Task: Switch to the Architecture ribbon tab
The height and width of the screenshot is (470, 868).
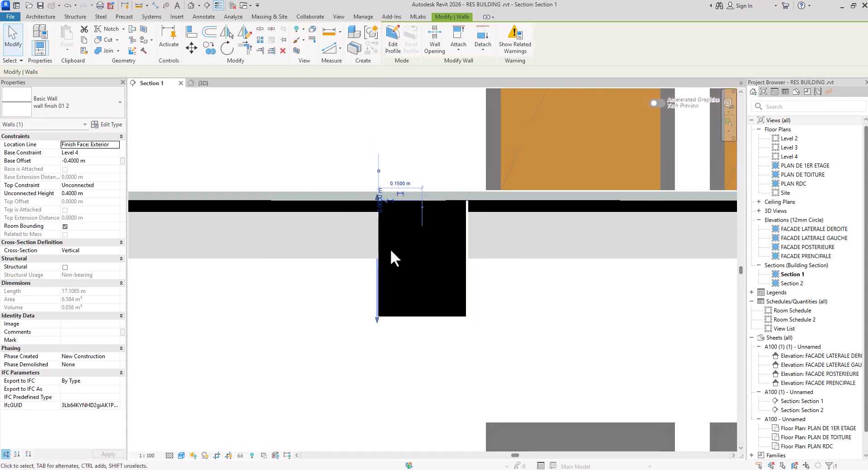Action: click(40, 16)
